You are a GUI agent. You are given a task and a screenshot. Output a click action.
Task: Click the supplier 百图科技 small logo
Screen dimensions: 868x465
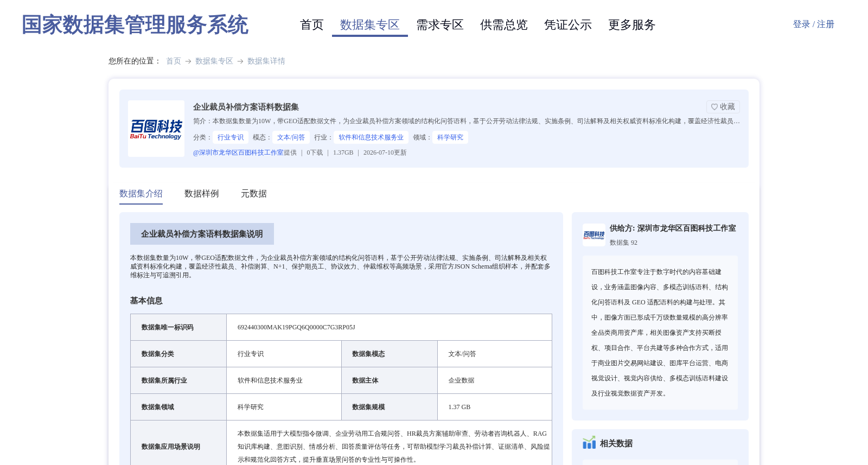tap(593, 235)
